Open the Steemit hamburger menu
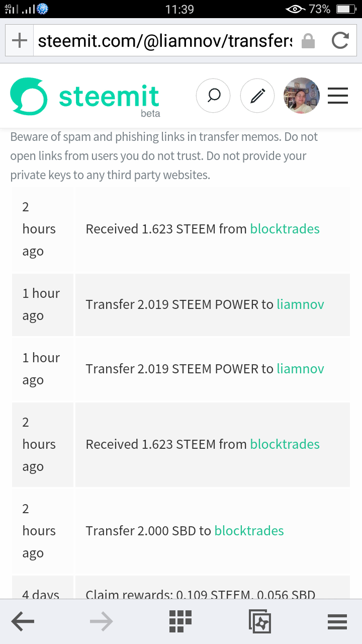 coord(338,95)
